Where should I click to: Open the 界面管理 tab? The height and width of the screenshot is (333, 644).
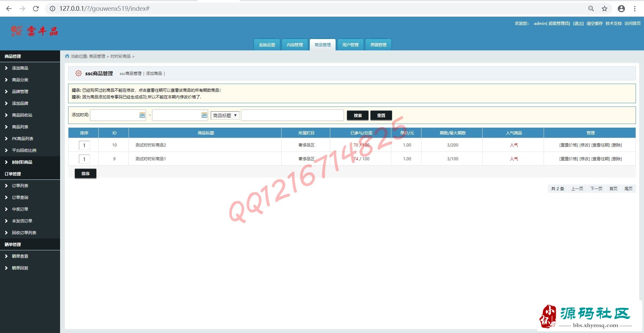(379, 45)
